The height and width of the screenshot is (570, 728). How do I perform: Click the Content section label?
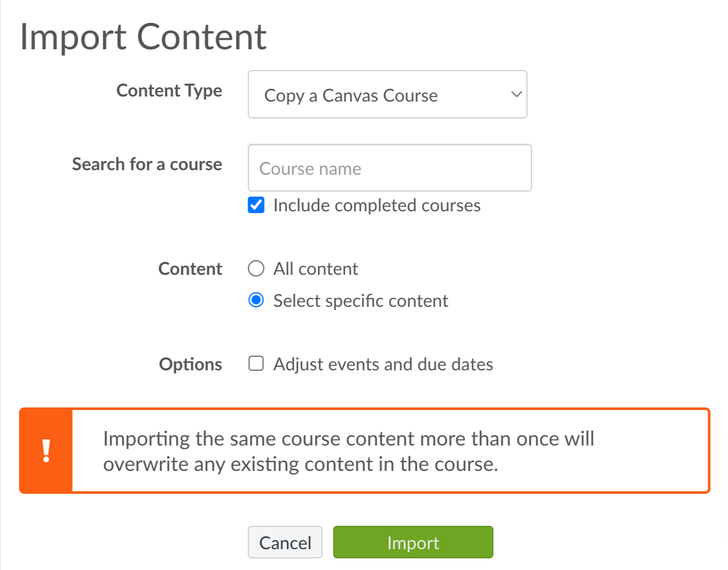pos(190,268)
